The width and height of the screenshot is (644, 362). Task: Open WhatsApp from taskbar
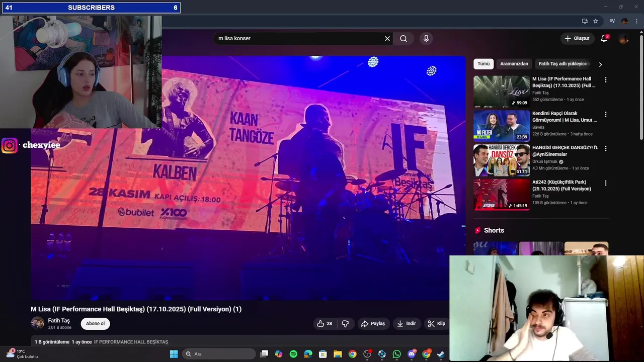point(397,354)
